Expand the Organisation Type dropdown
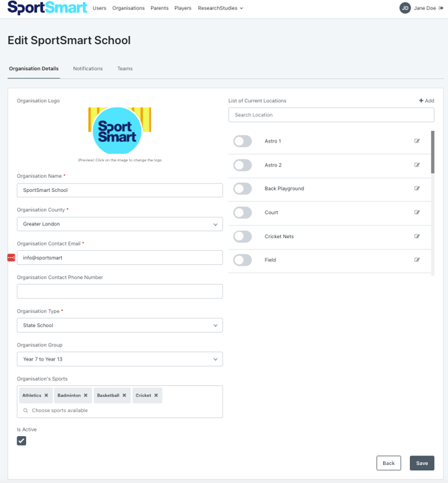Image resolution: width=448 pixels, height=483 pixels. pos(120,325)
